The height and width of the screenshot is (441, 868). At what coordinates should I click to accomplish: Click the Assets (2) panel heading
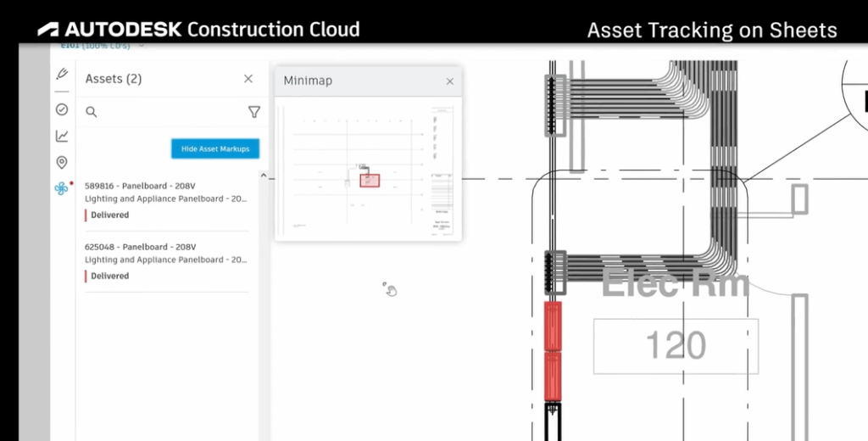point(114,79)
